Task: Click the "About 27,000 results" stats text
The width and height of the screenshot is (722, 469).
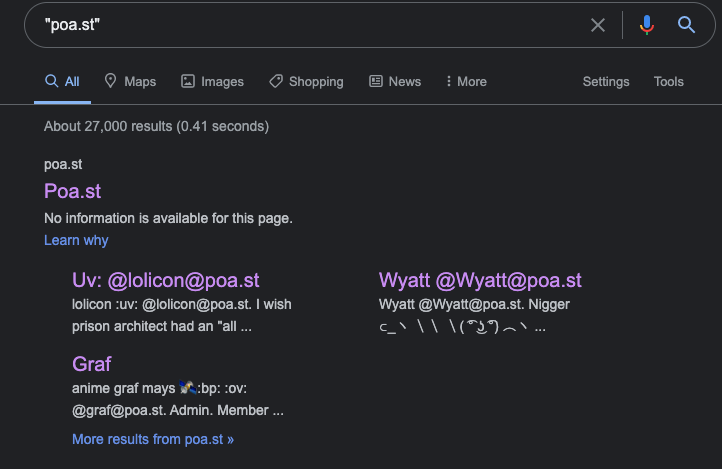Action: pyautogui.click(x=156, y=126)
